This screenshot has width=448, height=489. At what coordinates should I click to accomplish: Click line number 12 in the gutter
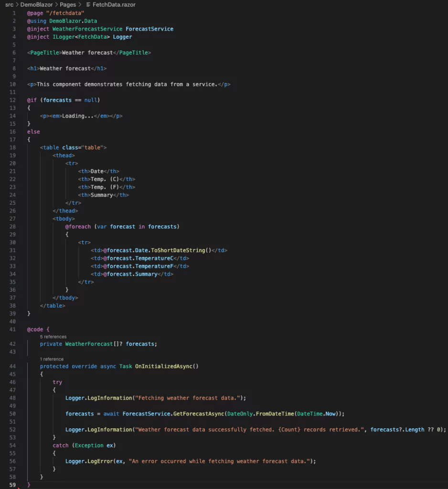click(x=12, y=100)
